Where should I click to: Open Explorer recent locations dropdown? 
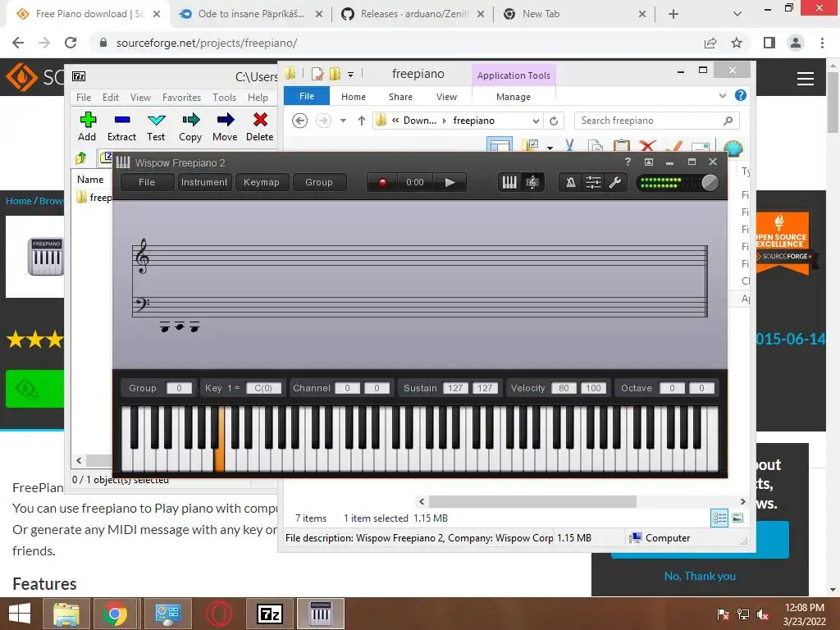point(344,121)
